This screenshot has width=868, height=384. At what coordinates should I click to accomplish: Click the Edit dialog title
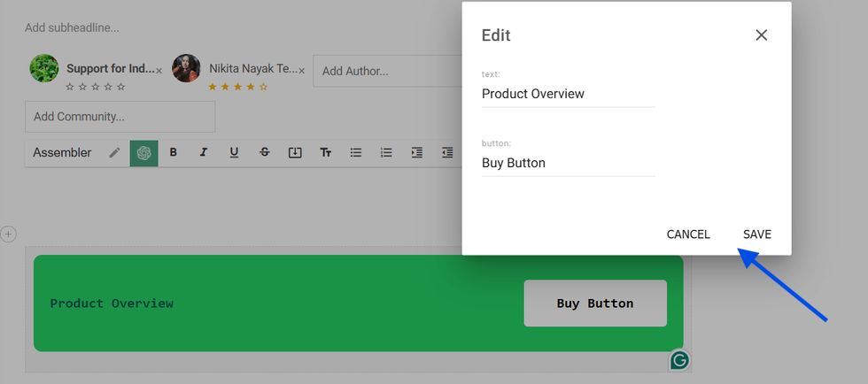[496, 35]
